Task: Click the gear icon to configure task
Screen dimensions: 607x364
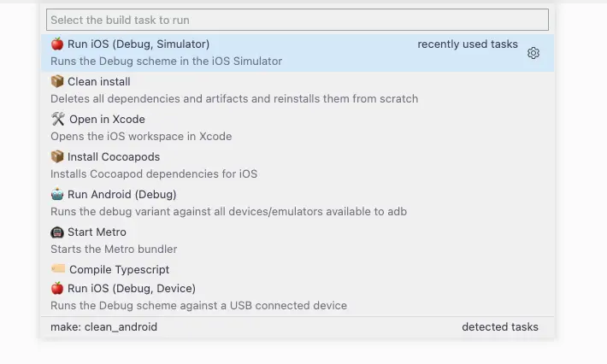Action: click(x=533, y=53)
